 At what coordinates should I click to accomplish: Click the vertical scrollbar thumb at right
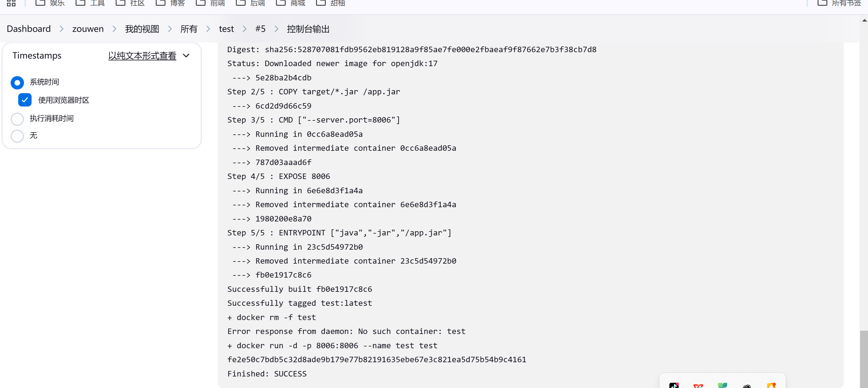coord(864,359)
